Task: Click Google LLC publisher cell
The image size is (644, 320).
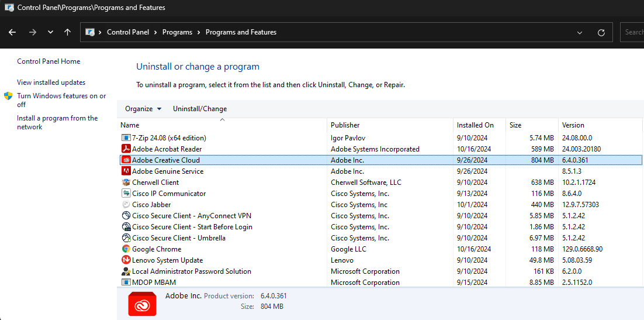Action: 348,249
